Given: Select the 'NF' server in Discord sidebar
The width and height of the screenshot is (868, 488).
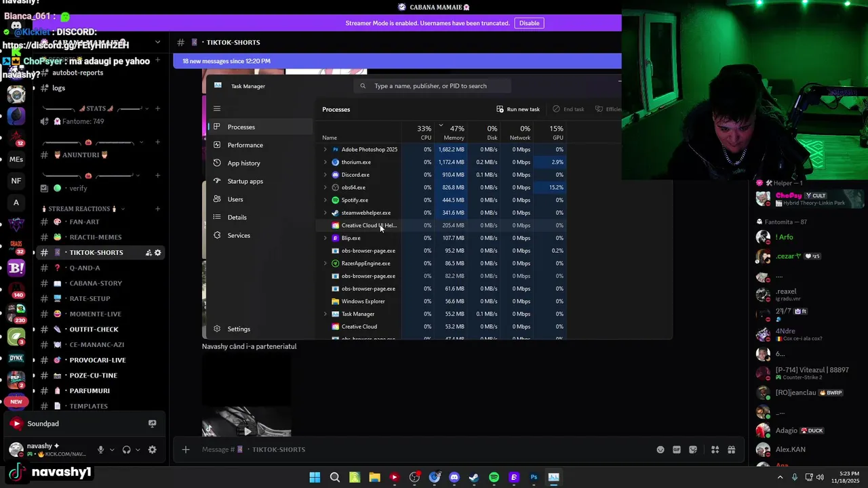Looking at the screenshot, I should click(16, 181).
